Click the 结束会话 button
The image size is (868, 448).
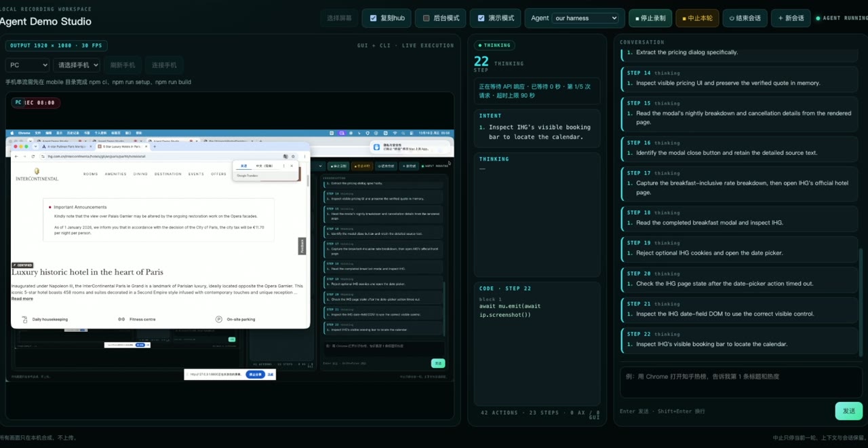(745, 18)
